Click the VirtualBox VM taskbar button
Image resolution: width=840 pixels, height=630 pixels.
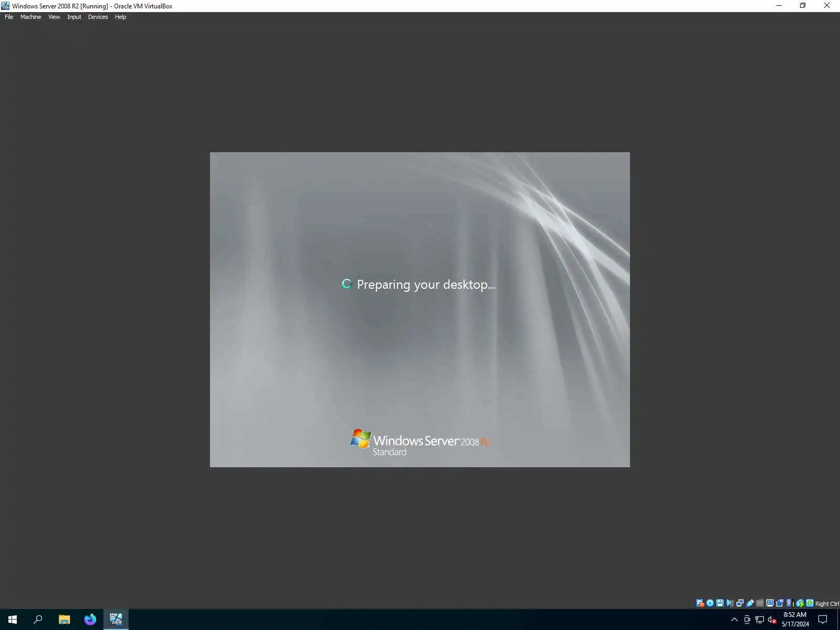(116, 619)
